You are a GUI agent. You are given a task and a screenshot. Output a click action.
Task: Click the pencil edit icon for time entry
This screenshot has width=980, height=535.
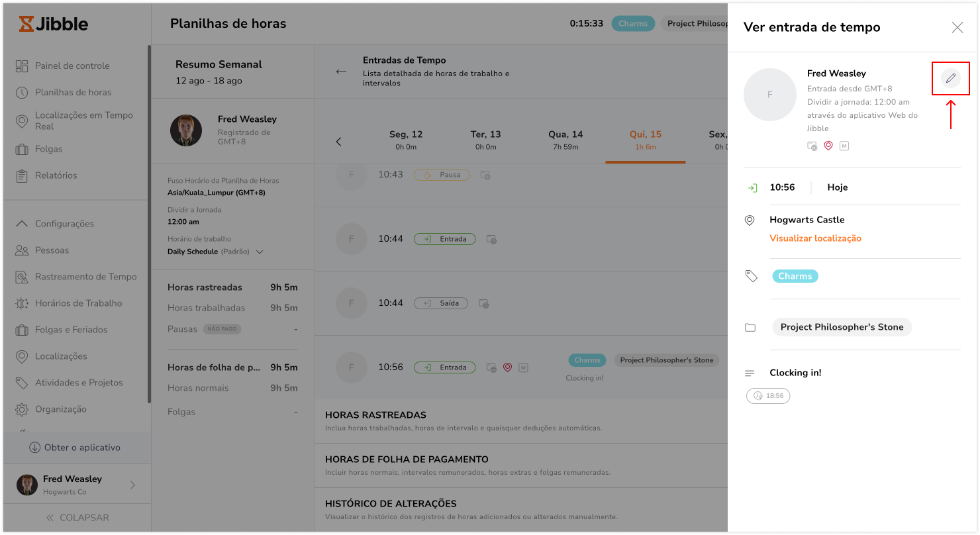tap(950, 78)
